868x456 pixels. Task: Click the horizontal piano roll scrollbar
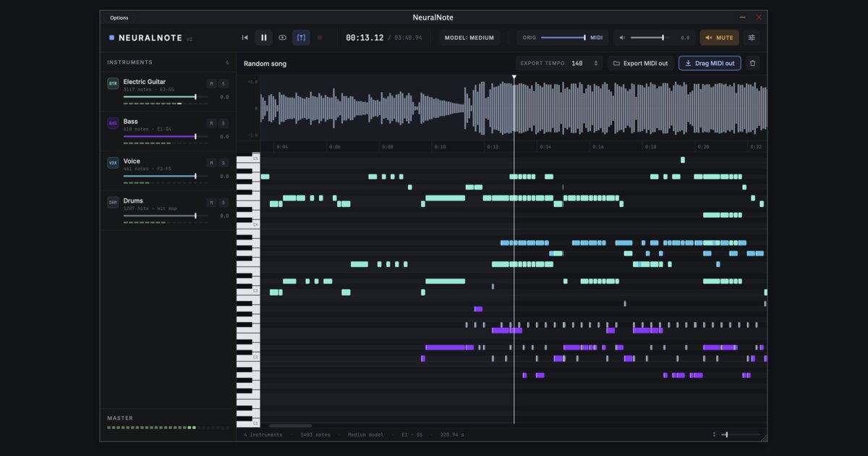pyautogui.click(x=290, y=426)
